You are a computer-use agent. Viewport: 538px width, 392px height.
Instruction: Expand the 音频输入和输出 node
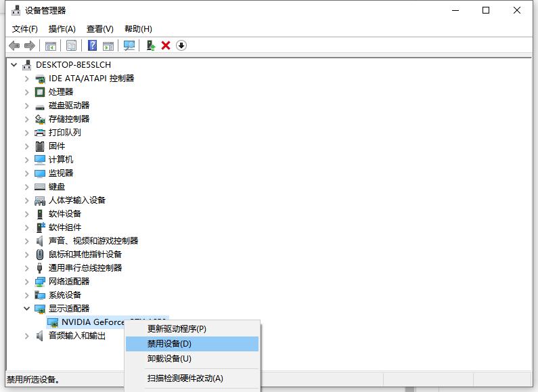pos(27,336)
